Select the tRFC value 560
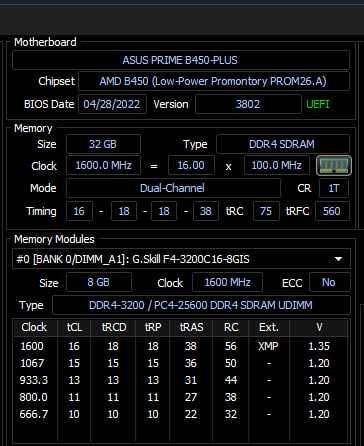The height and width of the screenshot is (446, 364). pos(332,211)
